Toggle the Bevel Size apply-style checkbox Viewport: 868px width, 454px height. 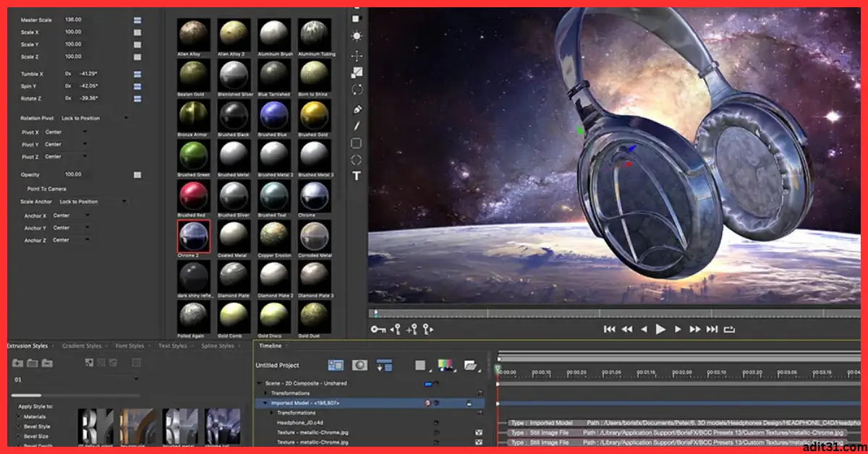coord(18,437)
